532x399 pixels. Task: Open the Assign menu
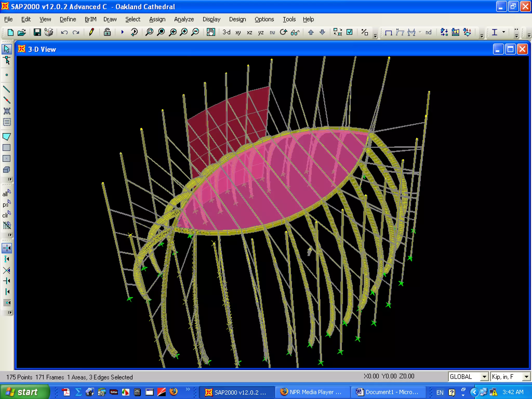click(157, 19)
